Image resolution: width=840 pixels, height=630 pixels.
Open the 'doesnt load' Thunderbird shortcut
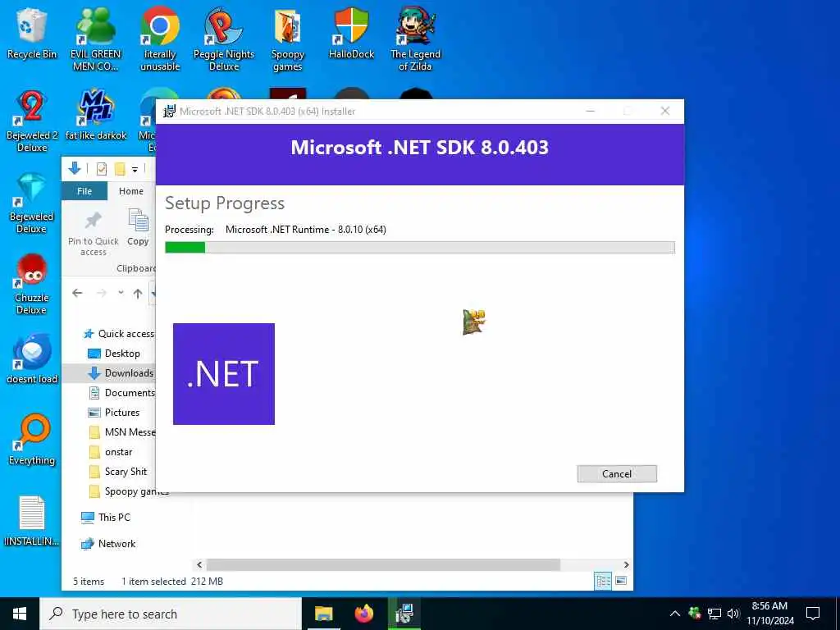(x=32, y=358)
